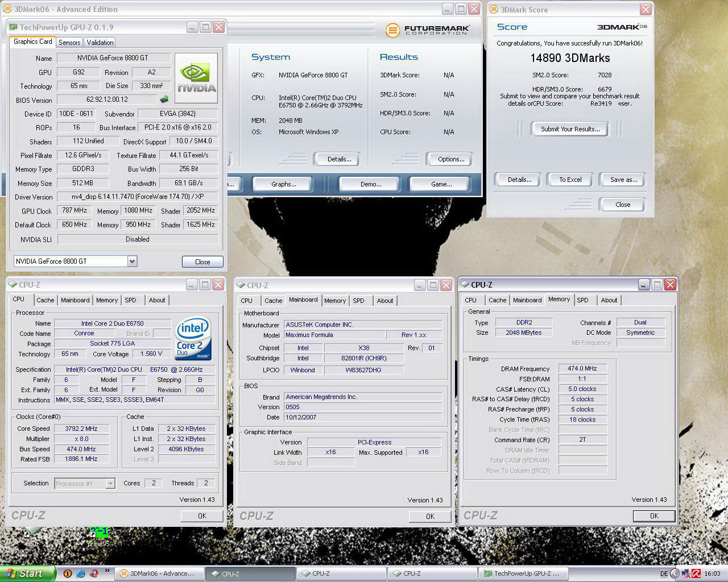
Task: Click the Avira antivirus tray icon
Action: click(x=696, y=573)
